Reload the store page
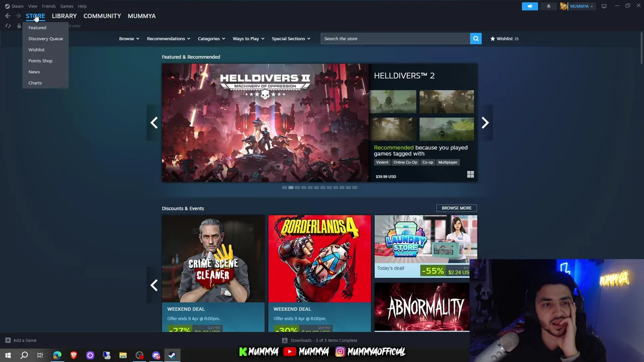The image size is (644, 362). tap(8, 26)
